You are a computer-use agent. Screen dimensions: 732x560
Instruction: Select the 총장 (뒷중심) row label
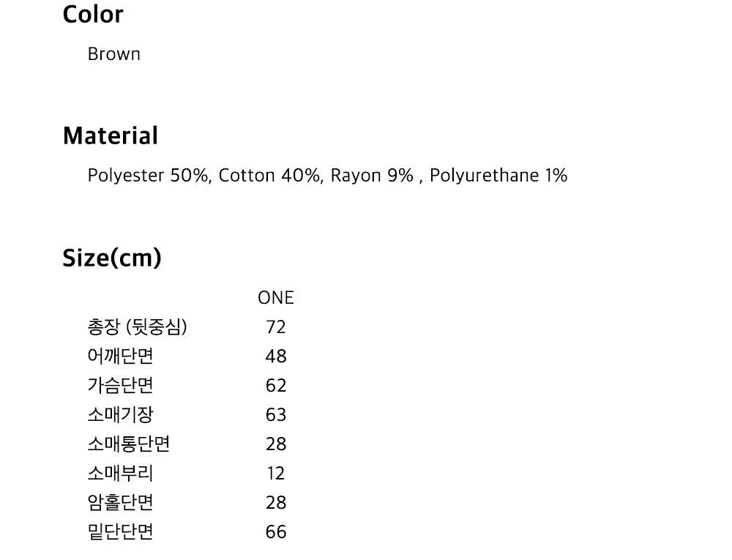137,327
